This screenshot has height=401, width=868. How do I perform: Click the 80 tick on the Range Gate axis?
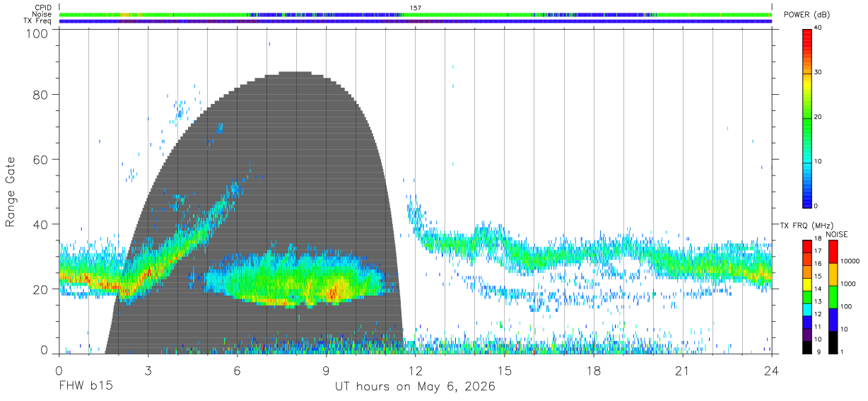pyautogui.click(x=40, y=95)
